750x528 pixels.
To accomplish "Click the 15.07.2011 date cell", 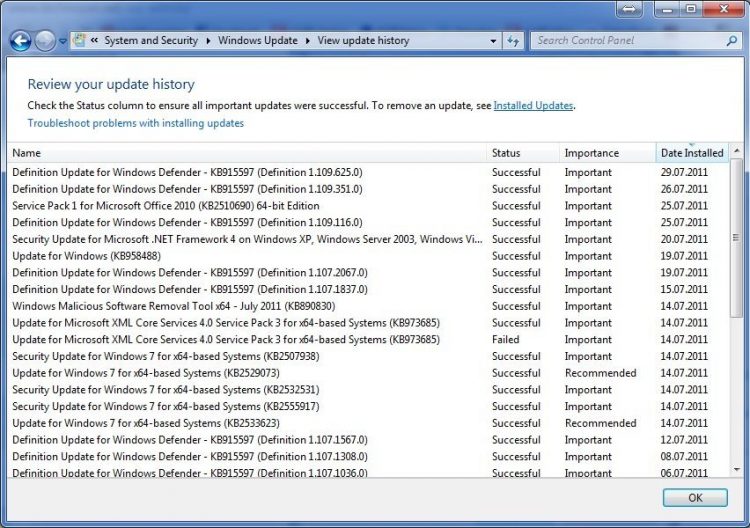I will [x=684, y=290].
